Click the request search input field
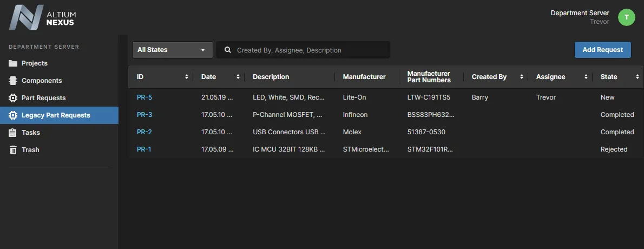 pyautogui.click(x=311, y=50)
